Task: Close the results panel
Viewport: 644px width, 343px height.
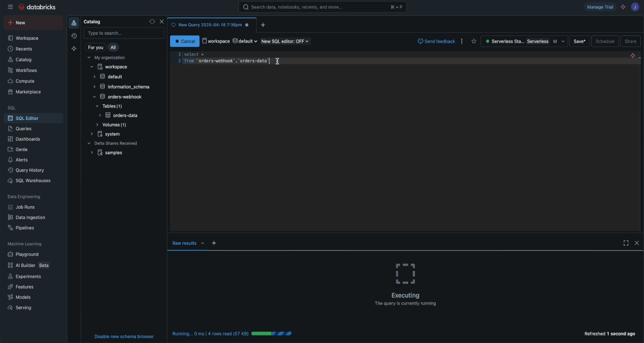Action: click(637, 243)
